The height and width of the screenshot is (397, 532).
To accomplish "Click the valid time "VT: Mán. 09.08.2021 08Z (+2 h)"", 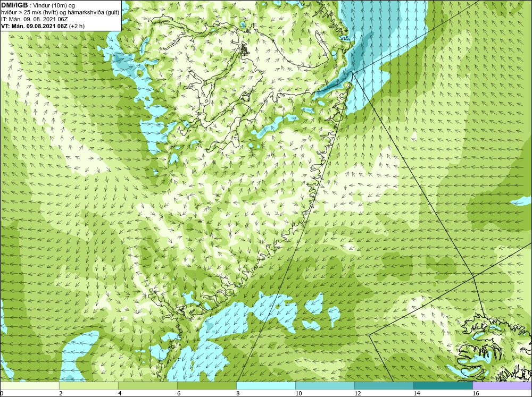I will 43,26.
